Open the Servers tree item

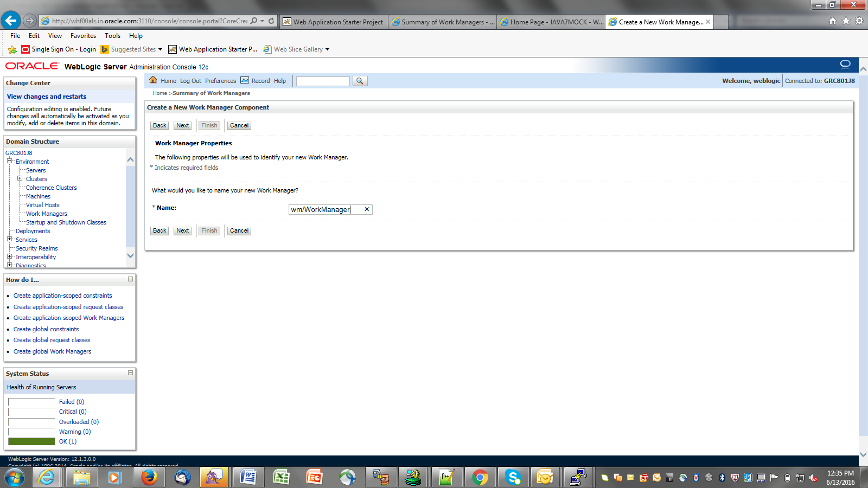(x=36, y=170)
